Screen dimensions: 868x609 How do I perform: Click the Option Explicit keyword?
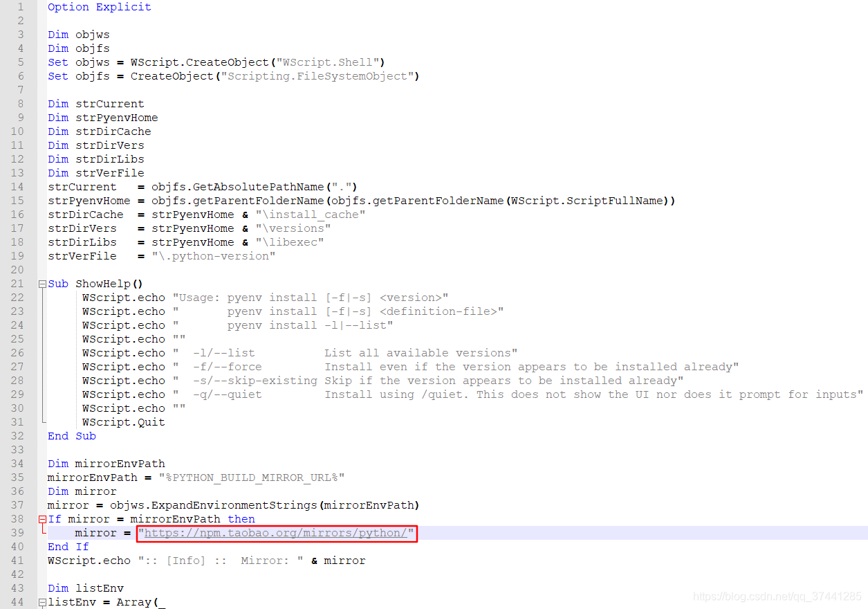[x=98, y=7]
